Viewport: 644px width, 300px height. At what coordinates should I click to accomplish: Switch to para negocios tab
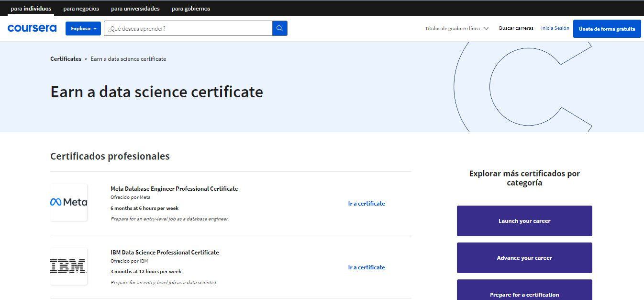click(81, 9)
